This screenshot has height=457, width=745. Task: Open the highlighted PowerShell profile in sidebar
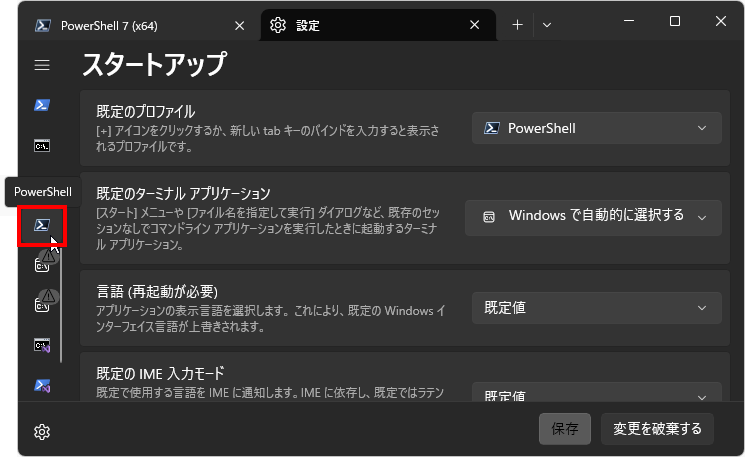click(42, 225)
